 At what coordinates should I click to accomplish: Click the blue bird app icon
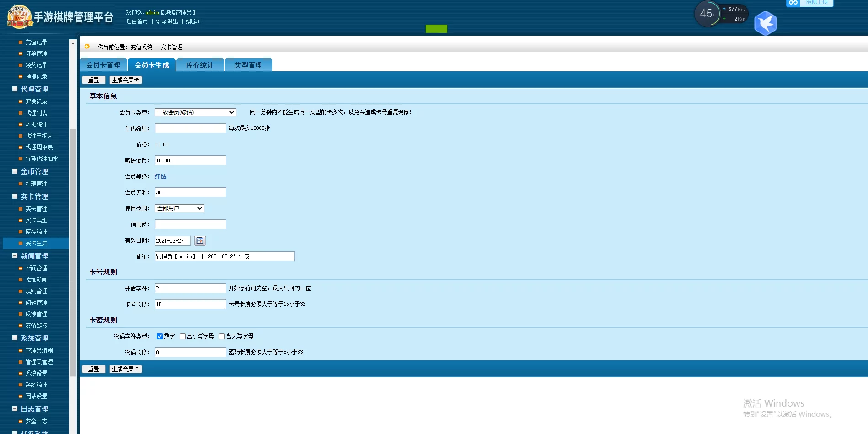click(765, 23)
